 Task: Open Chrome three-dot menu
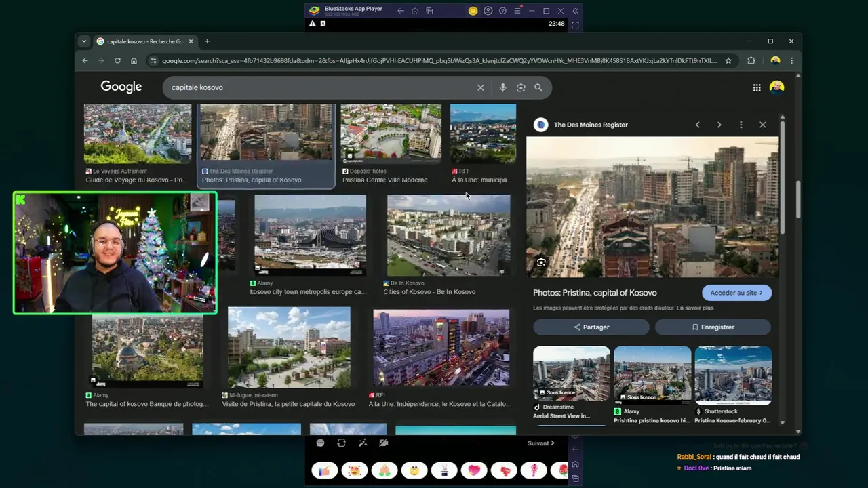click(791, 60)
